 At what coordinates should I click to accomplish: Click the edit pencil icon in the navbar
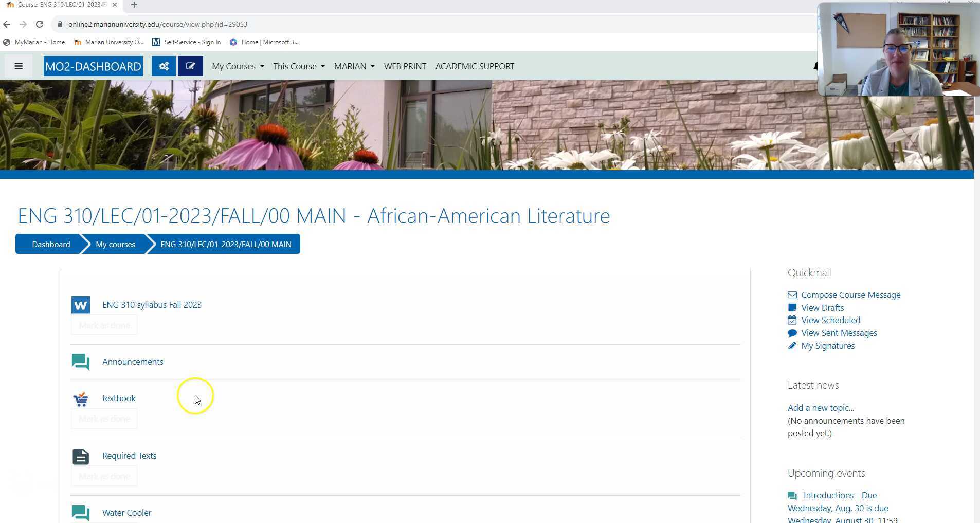pos(190,66)
